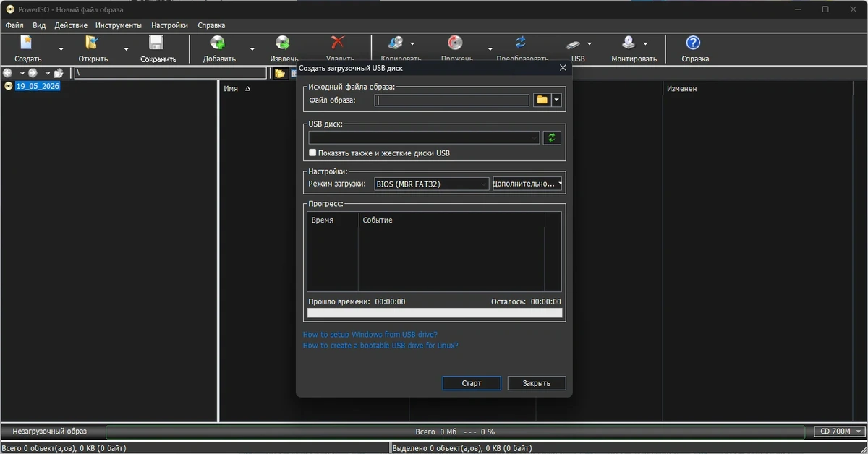Click the Извлечь (extract) disc icon
The image size is (868, 454).
(x=283, y=43)
